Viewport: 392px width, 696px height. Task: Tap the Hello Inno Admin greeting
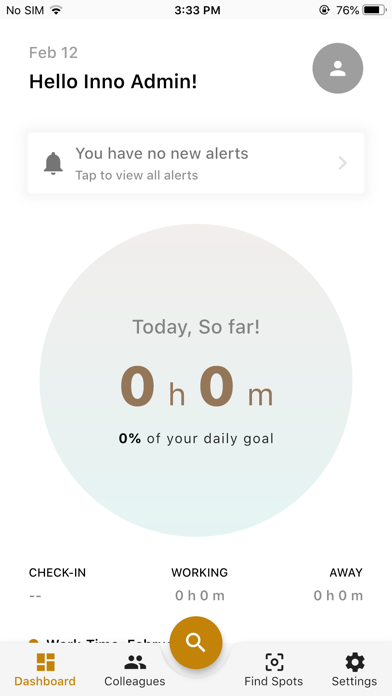113,82
